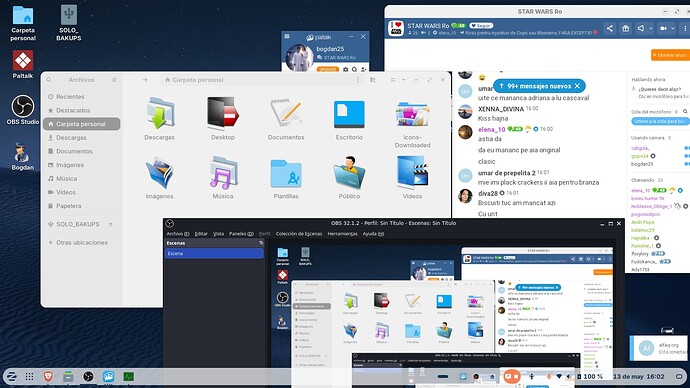
Task: Click the Unirse a la cola button
Action: coord(660,121)
